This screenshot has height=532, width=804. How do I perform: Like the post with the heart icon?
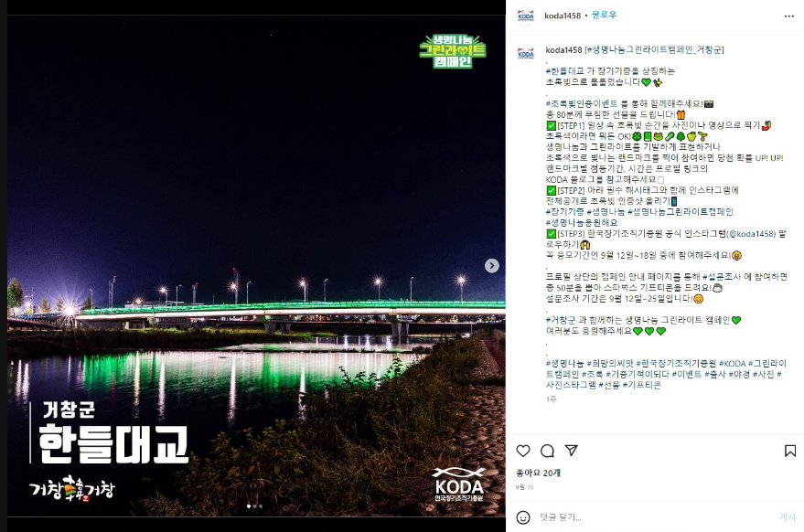click(x=523, y=451)
